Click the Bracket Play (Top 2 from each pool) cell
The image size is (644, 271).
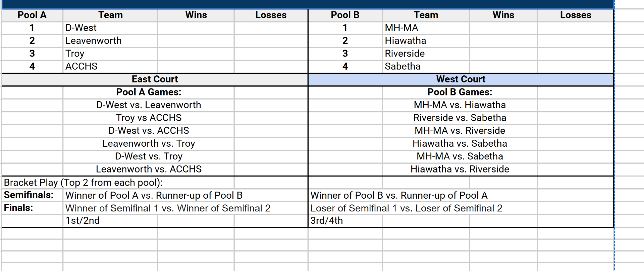click(83, 183)
